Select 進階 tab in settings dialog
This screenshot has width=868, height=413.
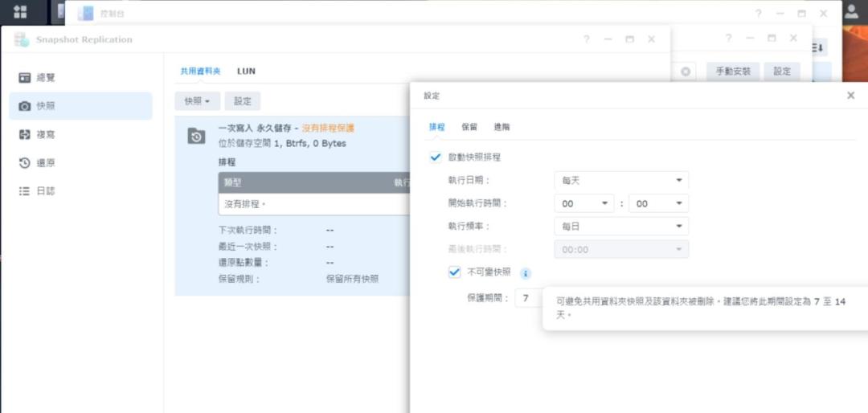(502, 127)
